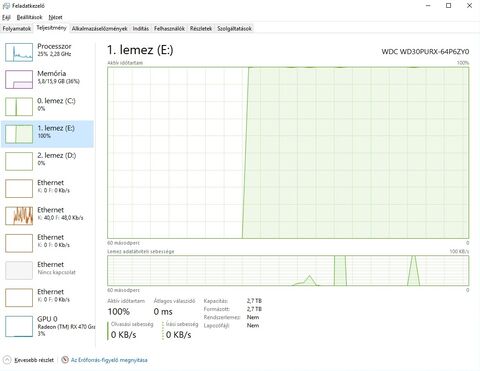Viewport: 480px width, 371px height.
Task: Click the Kapacitás 2,7 TB value
Action: tap(254, 301)
